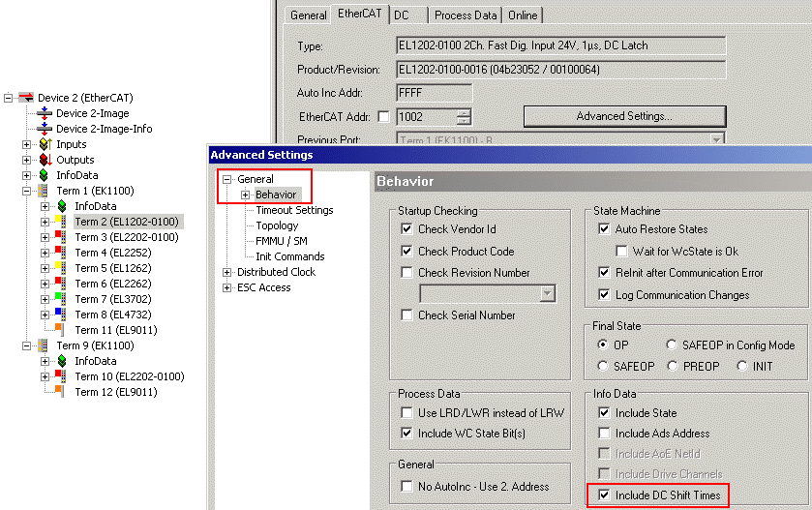Screen dimensions: 812x510
Task: Click the green InfoData icon under Device 2
Action: (x=44, y=175)
